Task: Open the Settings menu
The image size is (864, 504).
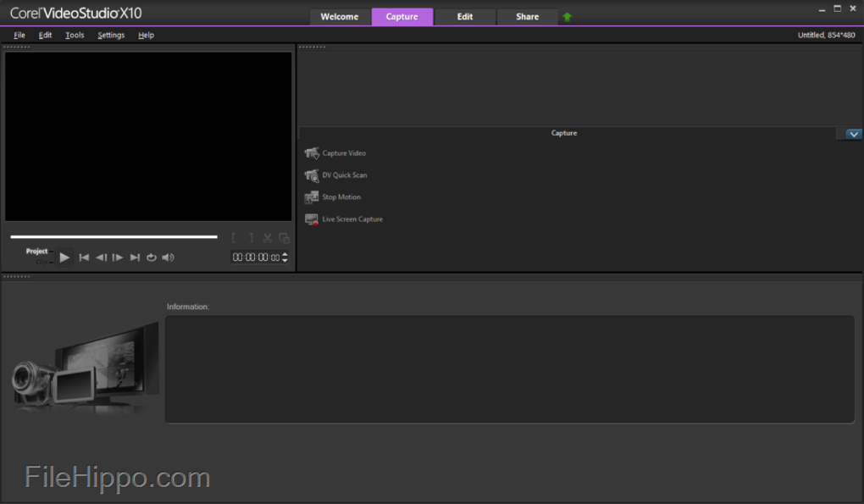Action: [x=111, y=35]
